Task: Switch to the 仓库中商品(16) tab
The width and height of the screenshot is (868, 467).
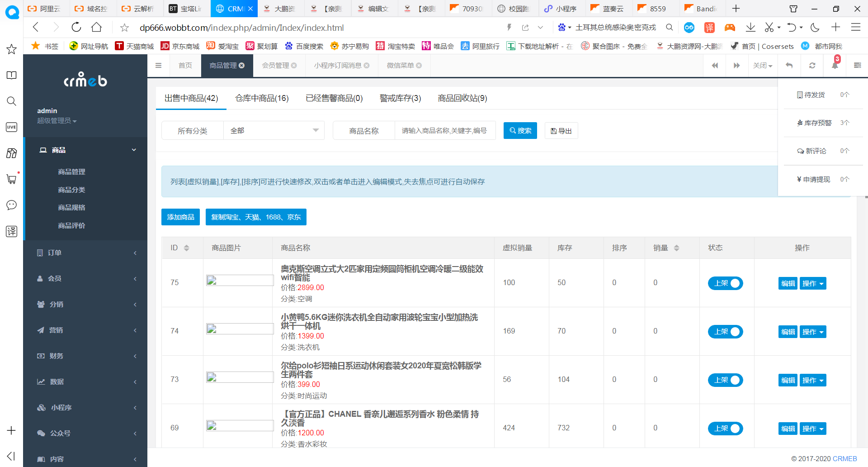Action: pos(262,98)
